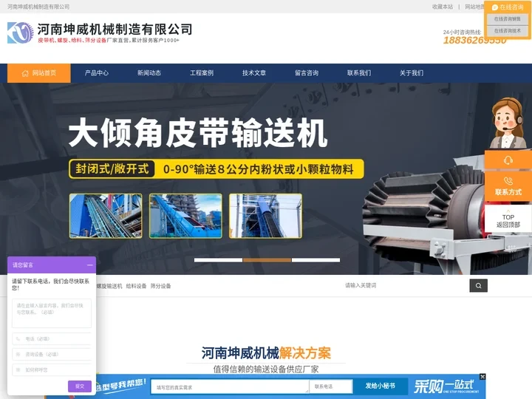Image resolution: width=532 pixels, height=399 pixels.
Task: Choose 在线咨询技术 option
Action: tap(507, 31)
